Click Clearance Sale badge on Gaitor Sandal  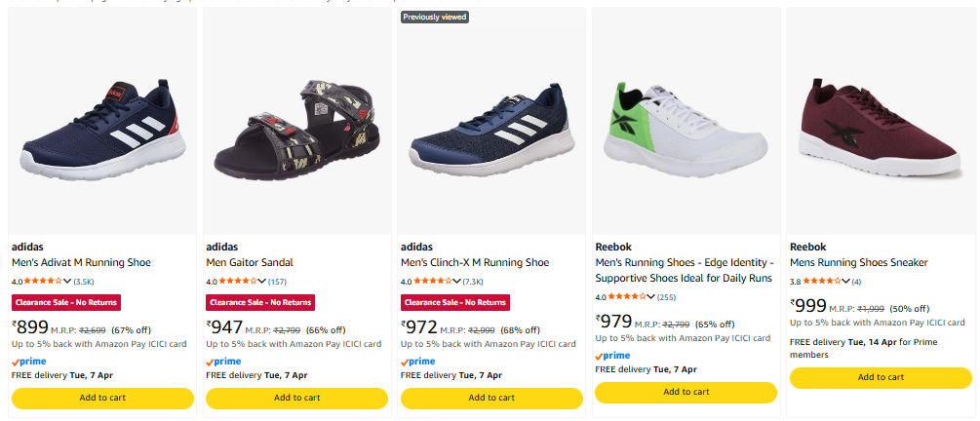260,302
